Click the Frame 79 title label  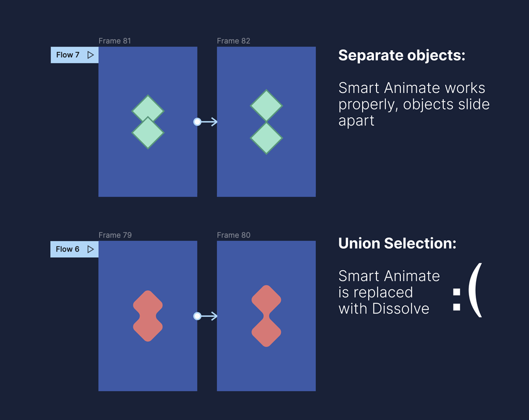pos(115,235)
